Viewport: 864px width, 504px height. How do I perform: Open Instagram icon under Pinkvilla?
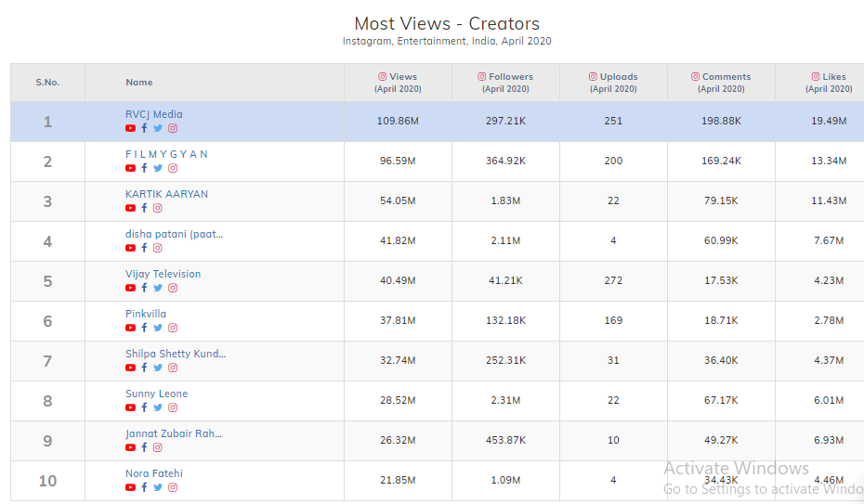(173, 329)
